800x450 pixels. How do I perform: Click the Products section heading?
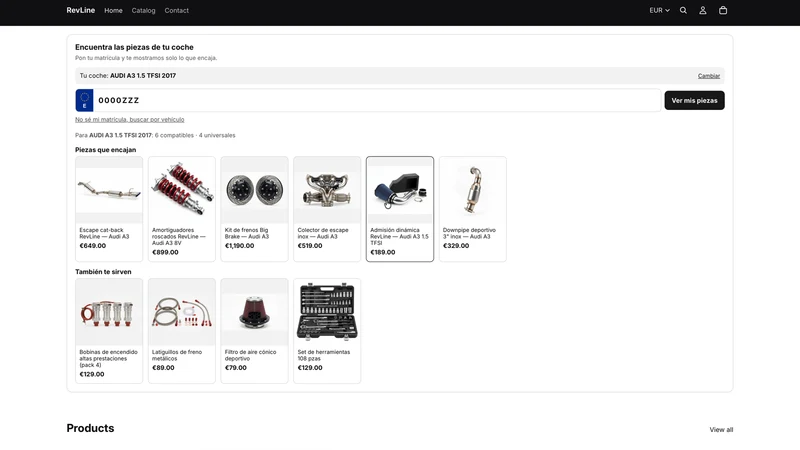click(90, 428)
